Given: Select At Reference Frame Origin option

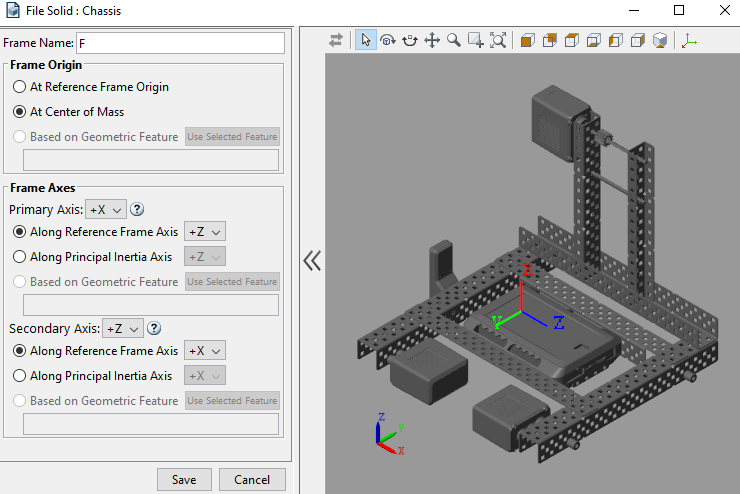Looking at the screenshot, I should coord(20,87).
